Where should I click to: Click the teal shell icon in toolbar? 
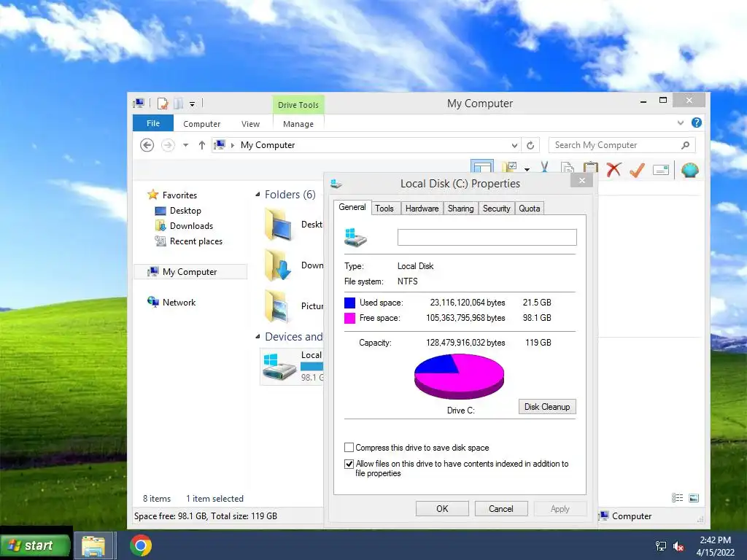coord(690,169)
